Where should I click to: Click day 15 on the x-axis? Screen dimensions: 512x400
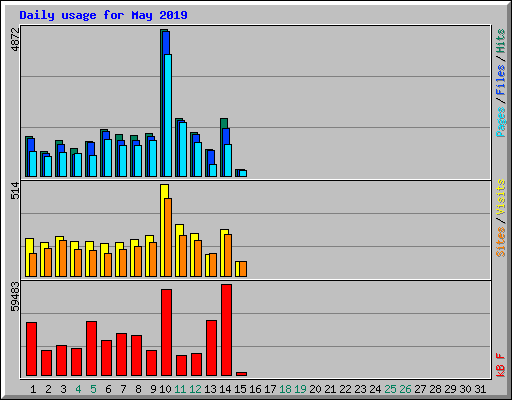coord(240,389)
